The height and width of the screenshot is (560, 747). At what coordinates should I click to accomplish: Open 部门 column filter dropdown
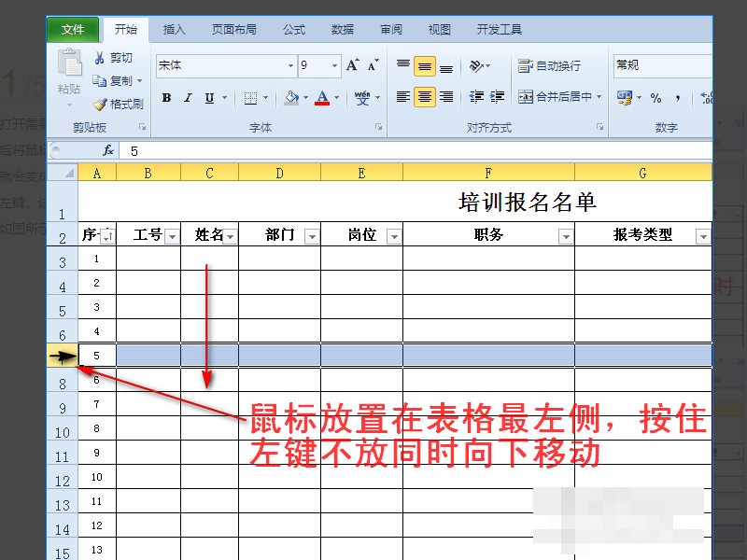point(312,236)
